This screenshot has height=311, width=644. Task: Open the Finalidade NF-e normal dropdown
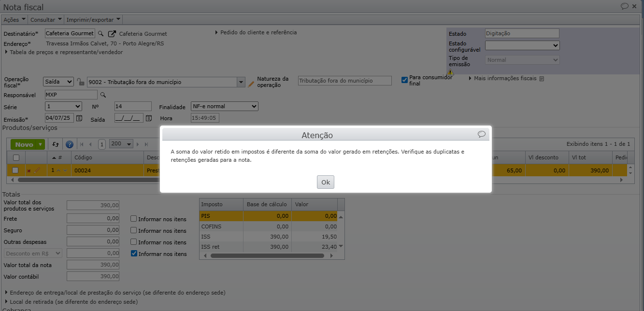point(224,106)
